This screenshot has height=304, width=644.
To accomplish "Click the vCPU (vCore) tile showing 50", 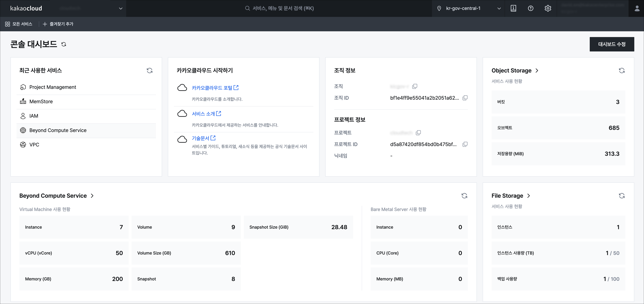I will 74,253.
